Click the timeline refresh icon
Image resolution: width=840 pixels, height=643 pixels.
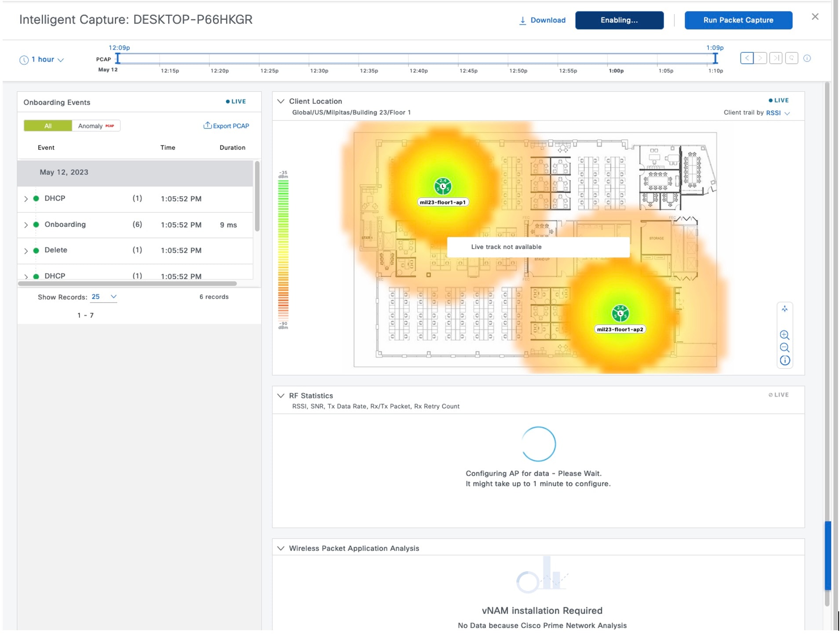[x=792, y=58]
